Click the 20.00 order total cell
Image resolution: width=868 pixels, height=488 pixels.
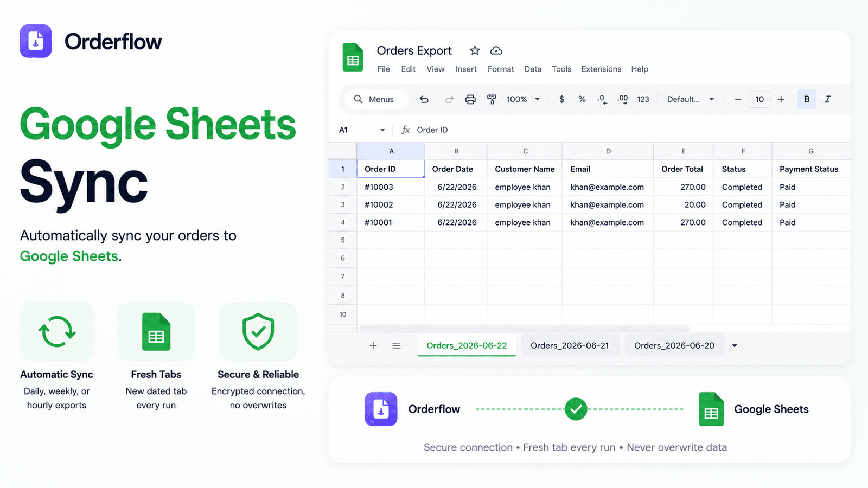coord(684,205)
